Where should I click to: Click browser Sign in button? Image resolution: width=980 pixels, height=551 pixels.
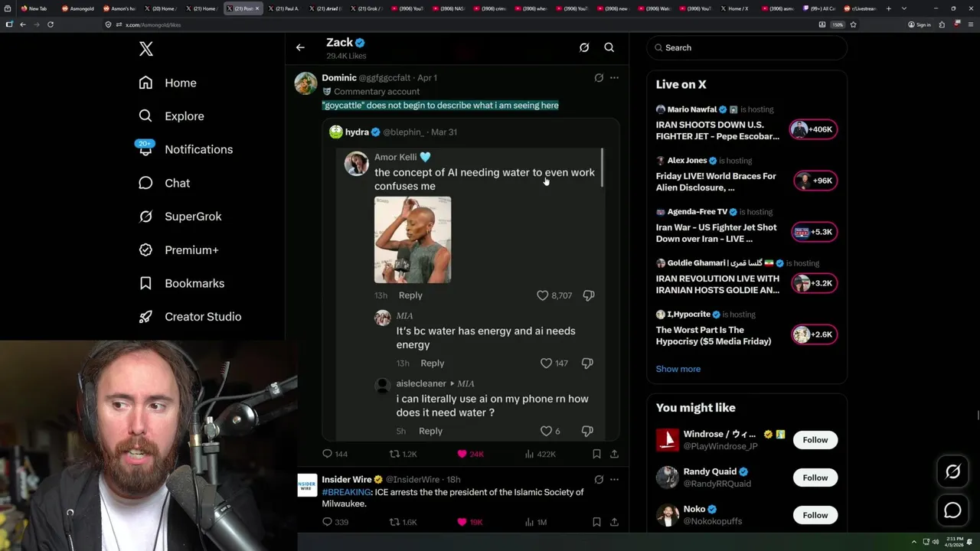tap(920, 24)
